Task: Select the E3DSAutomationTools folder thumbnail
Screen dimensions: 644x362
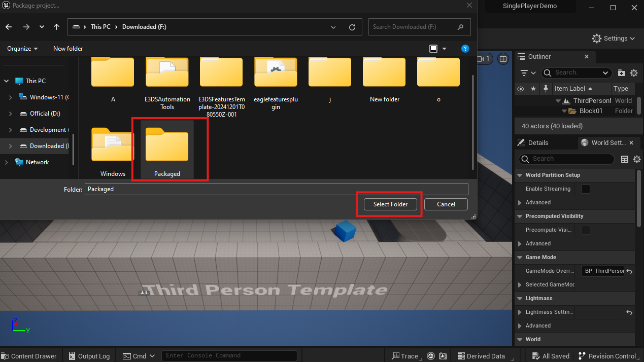Action: 167,73
